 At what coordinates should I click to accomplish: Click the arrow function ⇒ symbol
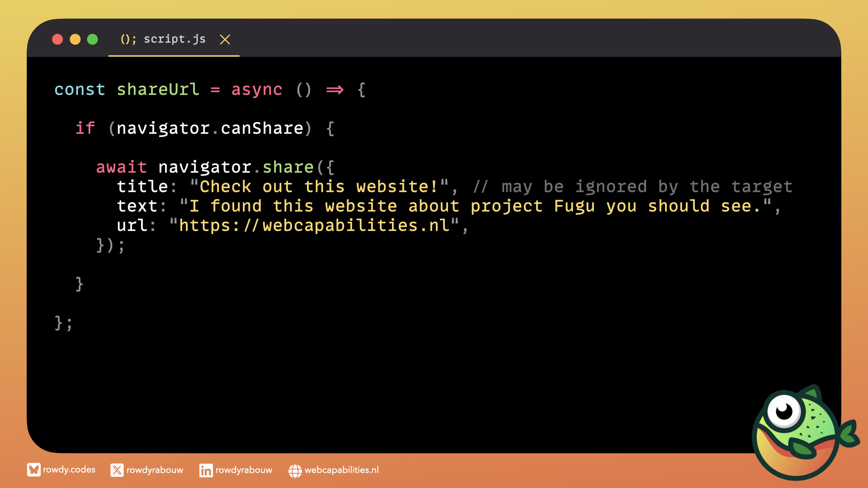(x=335, y=89)
